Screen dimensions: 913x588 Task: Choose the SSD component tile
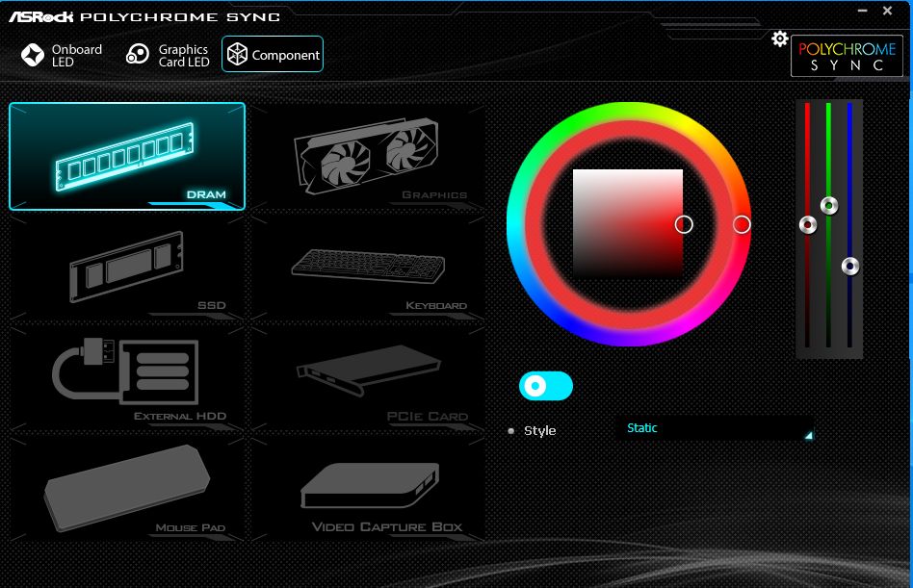click(x=127, y=267)
